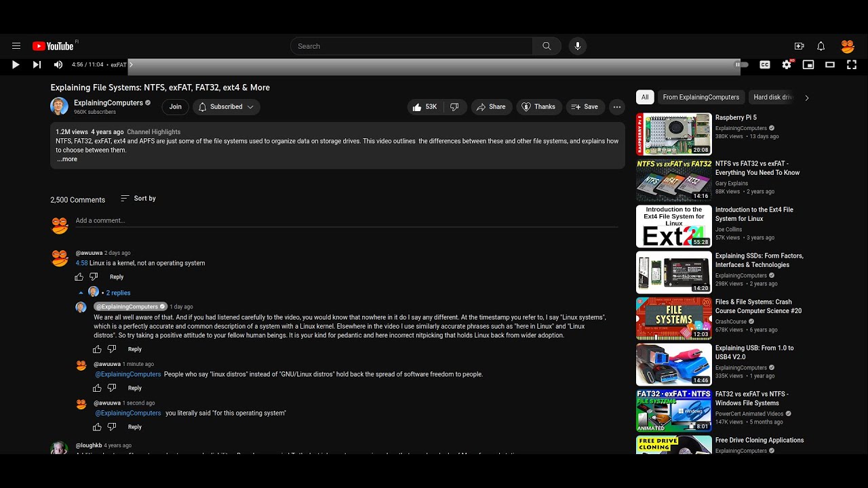Open the Sort by comments dropdown
This screenshot has width=868, height=488.
coord(138,199)
